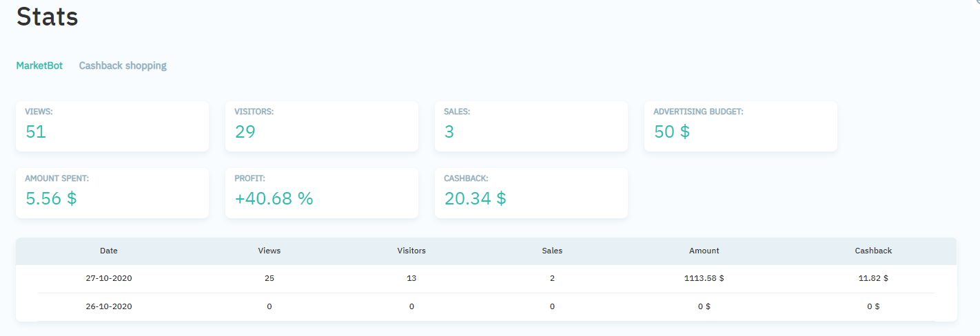Image resolution: width=980 pixels, height=336 pixels.
Task: Select the Sales card showing 3
Action: tap(531, 127)
